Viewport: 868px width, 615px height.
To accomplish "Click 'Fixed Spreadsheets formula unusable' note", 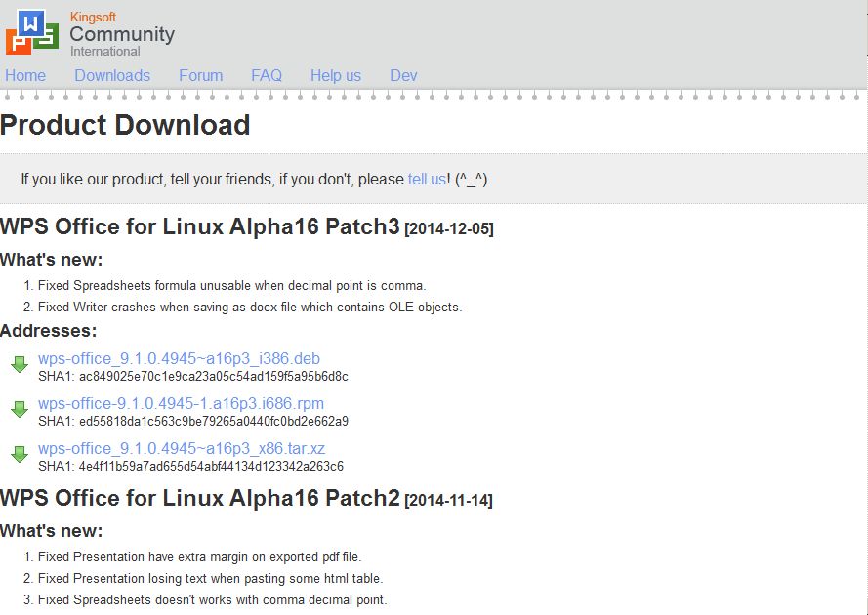I will pyautogui.click(x=232, y=286).
